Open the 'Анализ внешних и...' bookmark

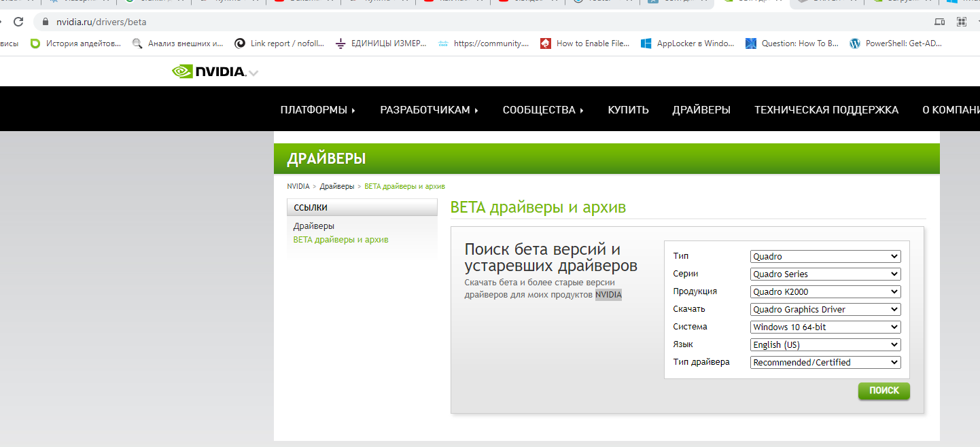point(177,43)
